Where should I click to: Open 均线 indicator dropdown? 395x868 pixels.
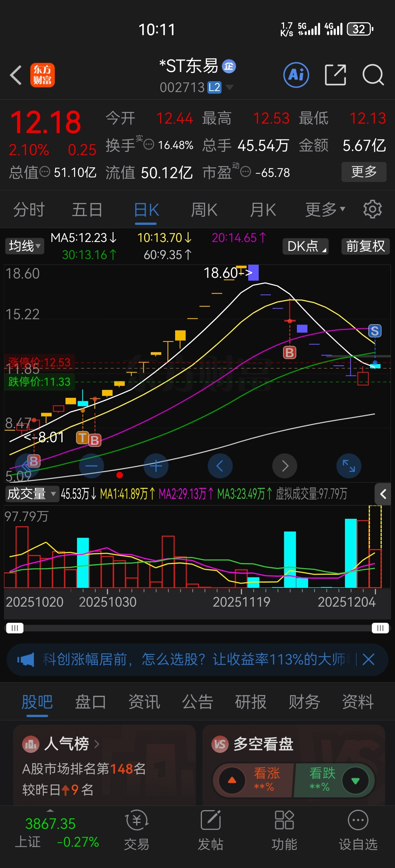24,246
